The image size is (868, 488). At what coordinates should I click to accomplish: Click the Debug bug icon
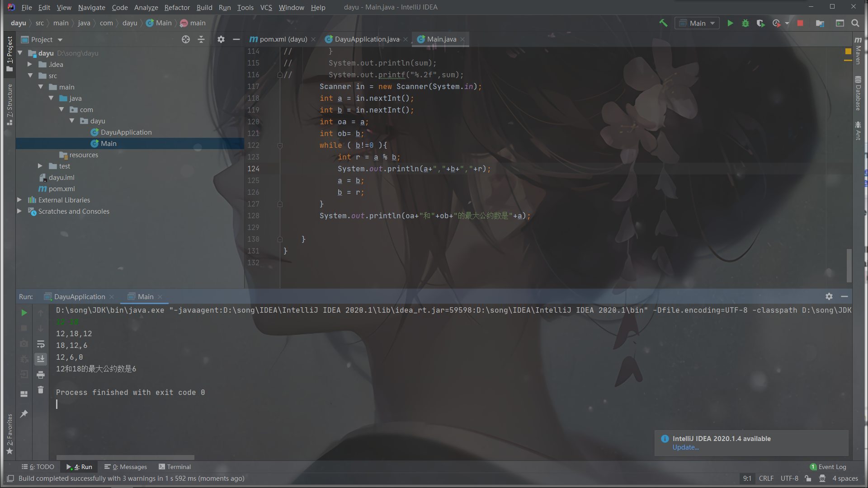click(745, 23)
